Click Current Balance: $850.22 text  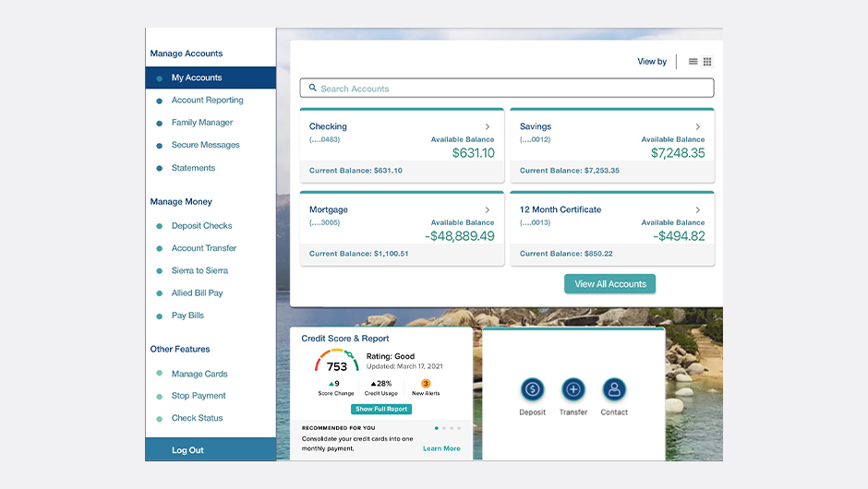pyautogui.click(x=566, y=254)
